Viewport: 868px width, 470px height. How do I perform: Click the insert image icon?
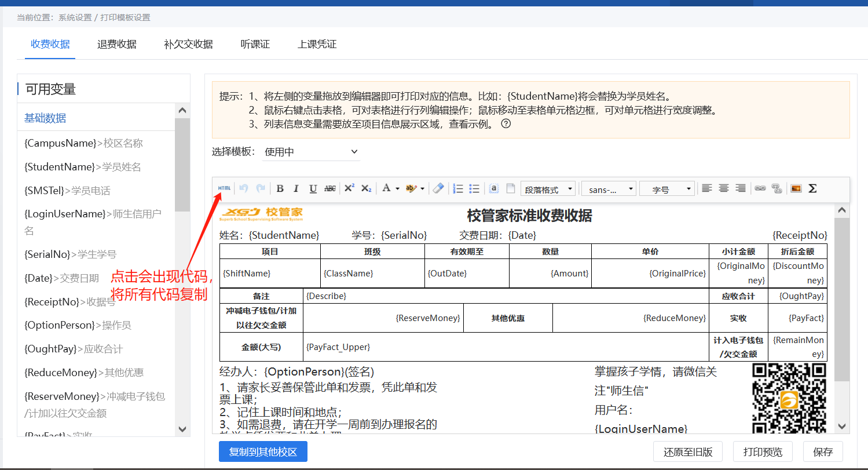tap(796, 188)
